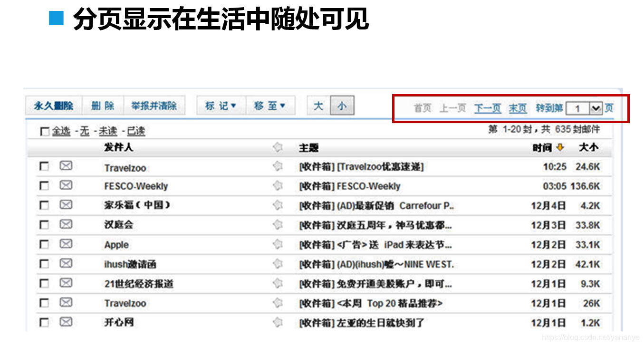Flag the iPad 广告 message star

click(278, 244)
